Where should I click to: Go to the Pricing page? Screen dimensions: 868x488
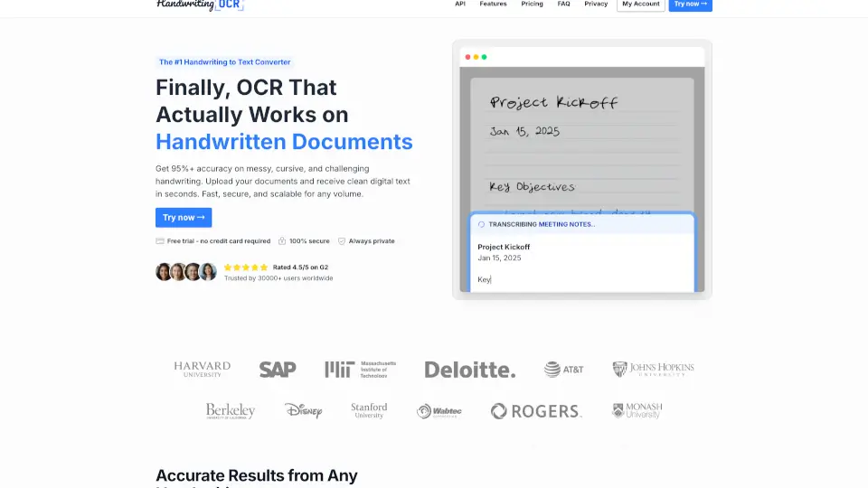pyautogui.click(x=532, y=5)
